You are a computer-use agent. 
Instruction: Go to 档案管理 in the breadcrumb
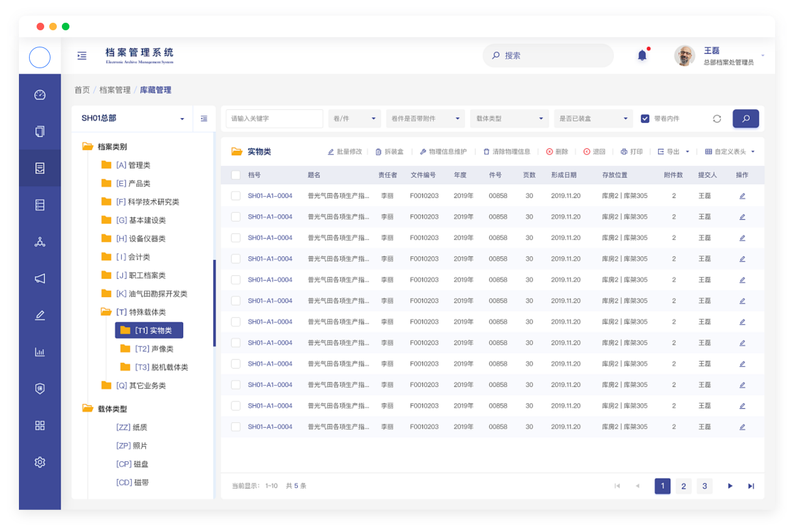pos(115,90)
